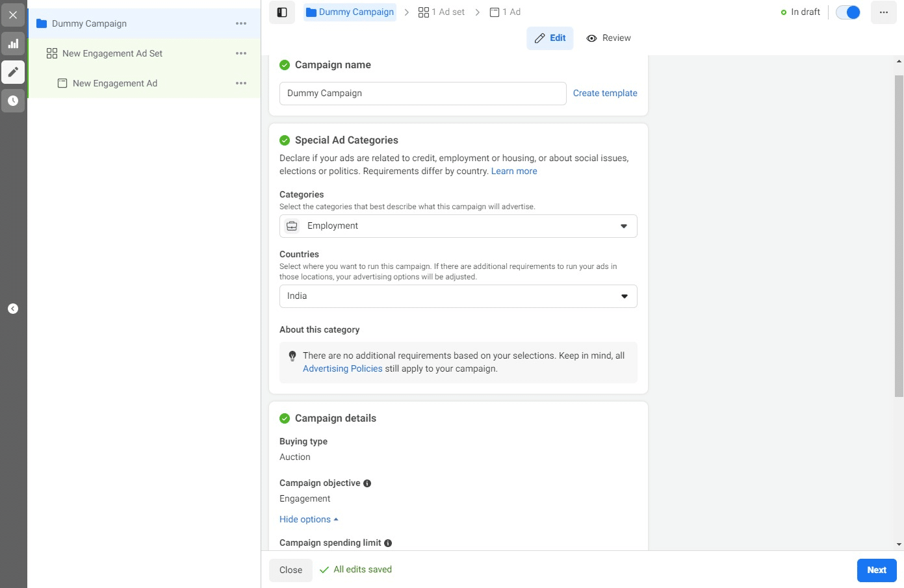This screenshot has width=904, height=588.
Task: Open the bar chart performance icon
Action: pos(13,44)
